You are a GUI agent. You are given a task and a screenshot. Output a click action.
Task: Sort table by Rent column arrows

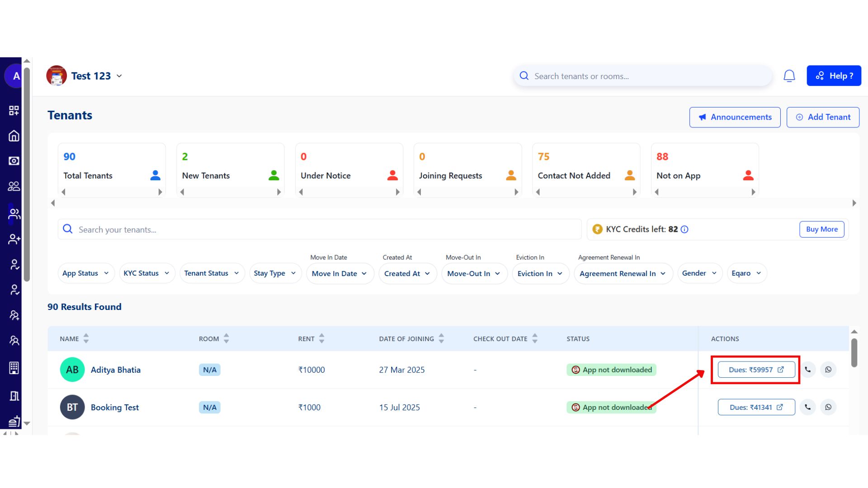321,338
